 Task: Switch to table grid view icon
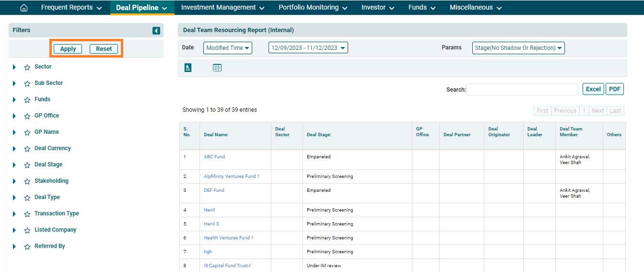coord(217,68)
